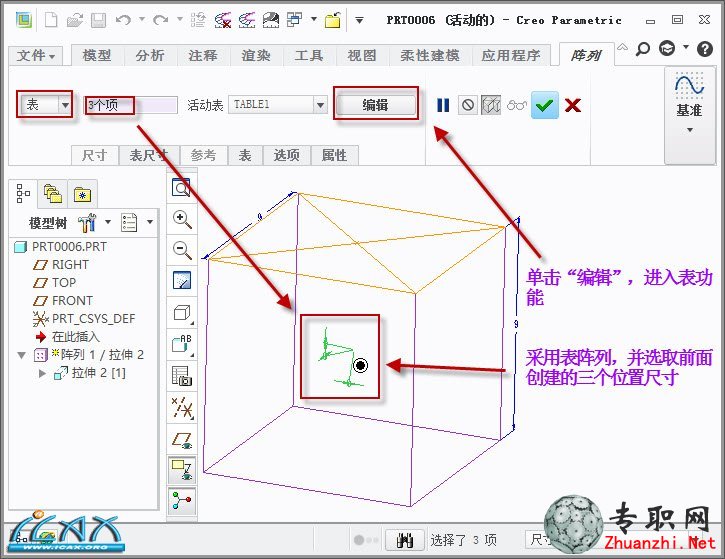Image resolution: width=725 pixels, height=559 pixels.
Task: Click the Zoom Out icon
Action: click(182, 250)
